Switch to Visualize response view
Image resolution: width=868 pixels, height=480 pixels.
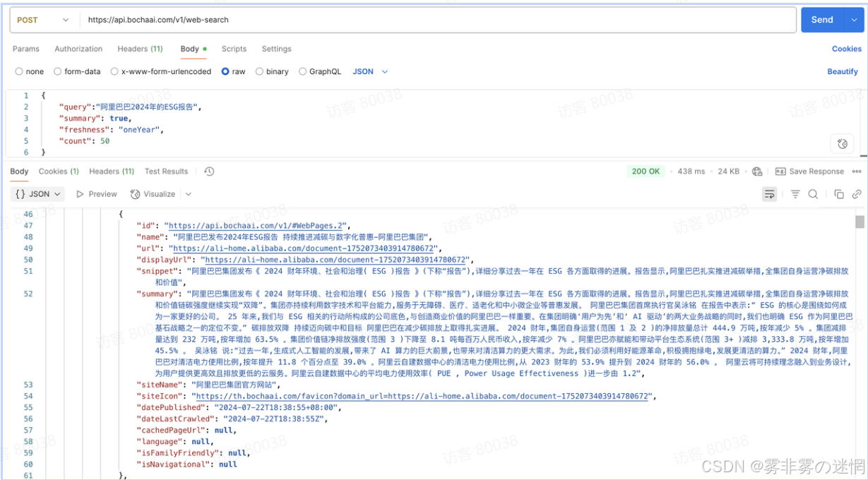153,194
